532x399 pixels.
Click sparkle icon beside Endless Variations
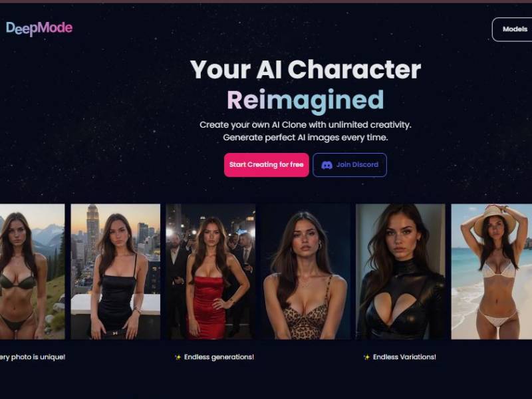[x=366, y=357]
